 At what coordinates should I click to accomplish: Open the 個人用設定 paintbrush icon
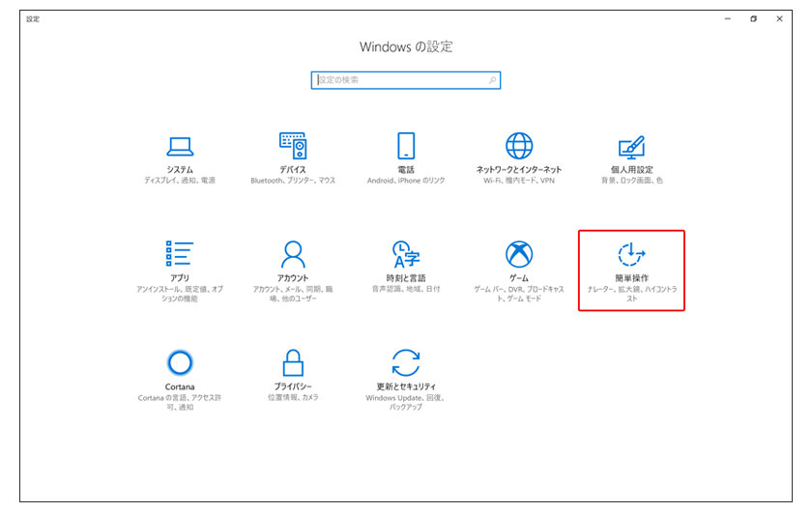pos(632,147)
